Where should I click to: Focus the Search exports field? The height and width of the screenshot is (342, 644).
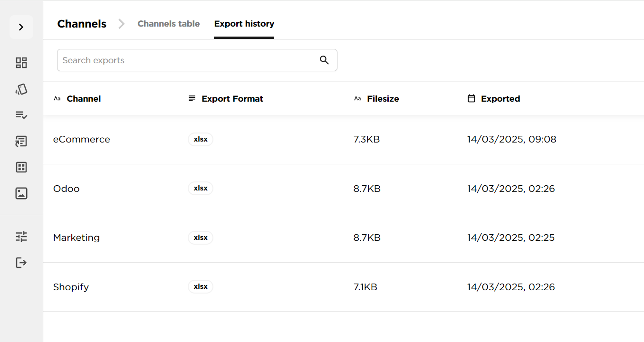(x=197, y=60)
